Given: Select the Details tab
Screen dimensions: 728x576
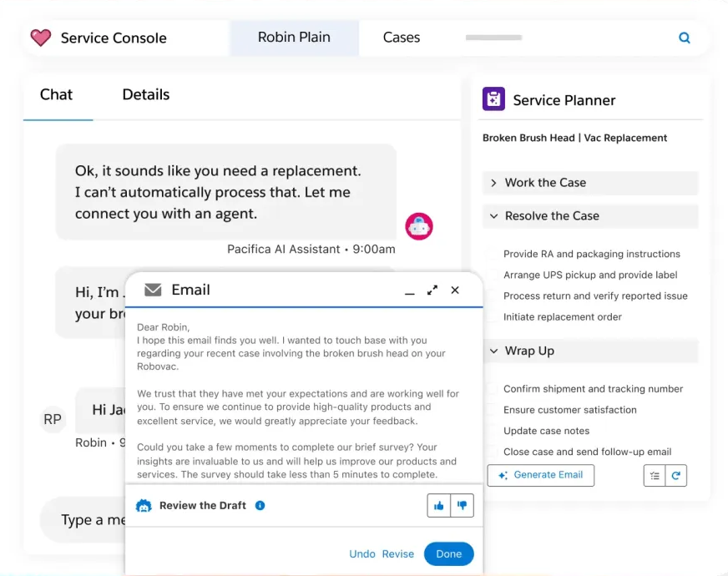Looking at the screenshot, I should pos(146,95).
